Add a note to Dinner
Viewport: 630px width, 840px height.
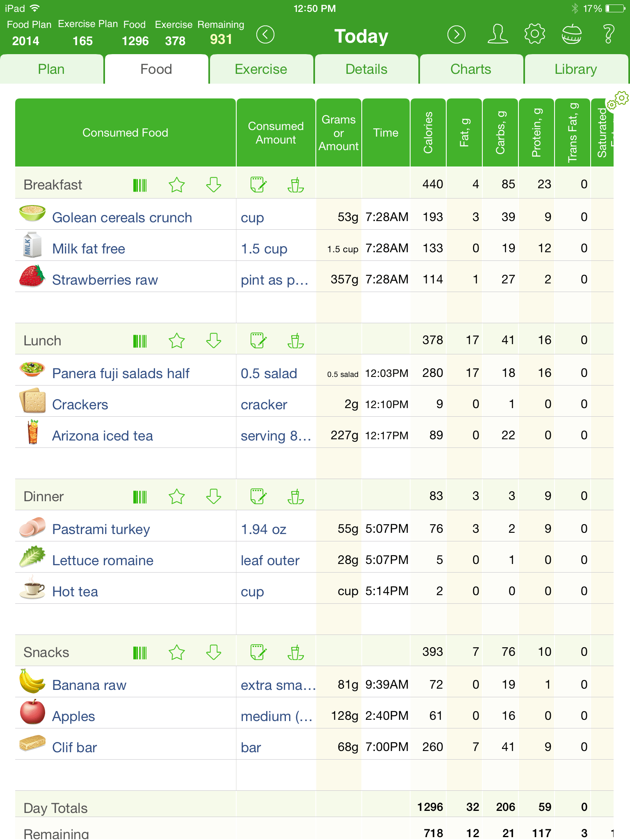tap(258, 496)
